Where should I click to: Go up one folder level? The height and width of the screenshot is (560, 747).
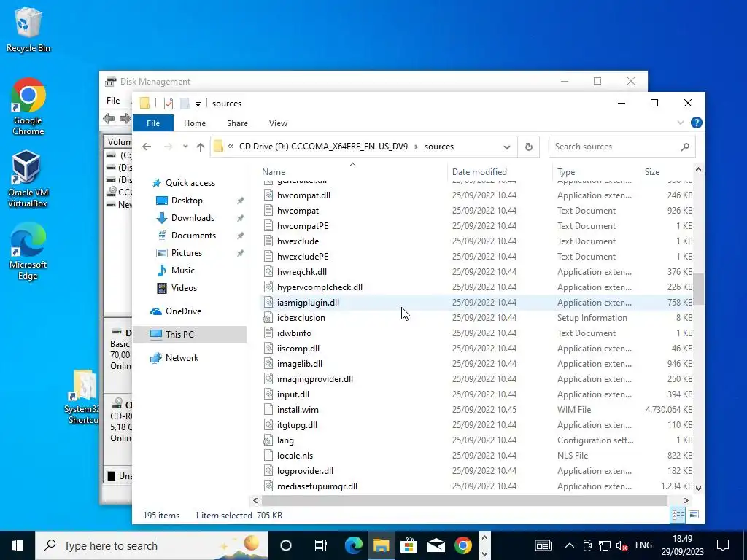(201, 147)
